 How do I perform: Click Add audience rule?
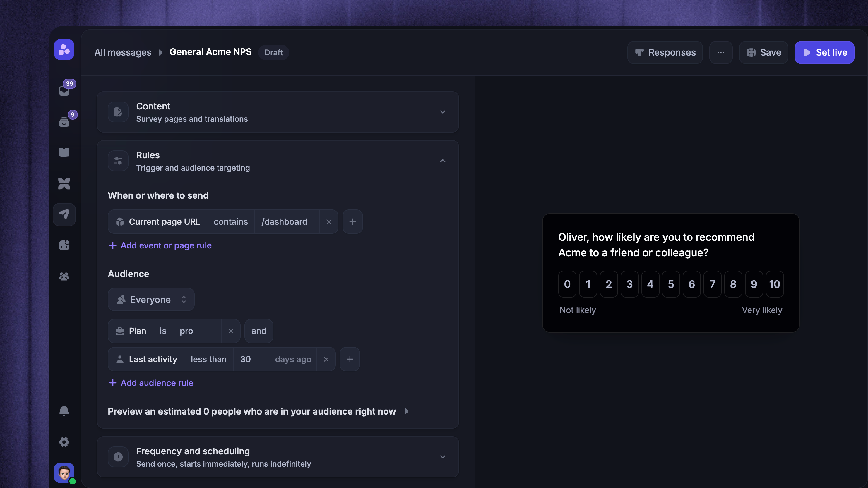151,383
